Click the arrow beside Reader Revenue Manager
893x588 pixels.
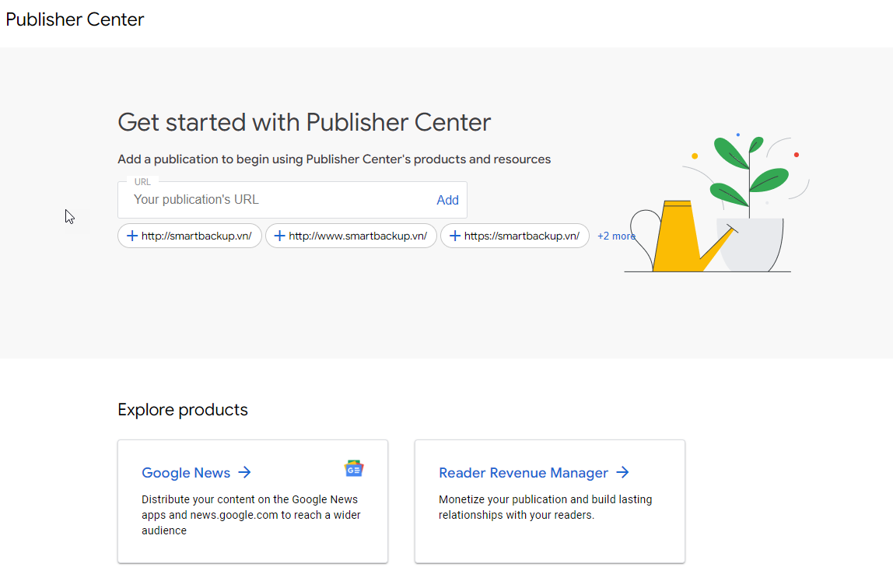pyautogui.click(x=622, y=472)
